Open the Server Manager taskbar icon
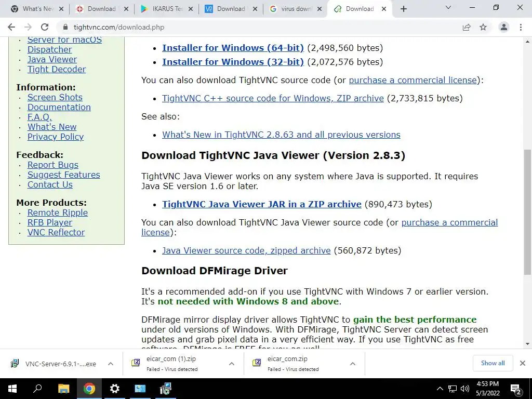Screen dimensions: 532x399 click(140, 389)
